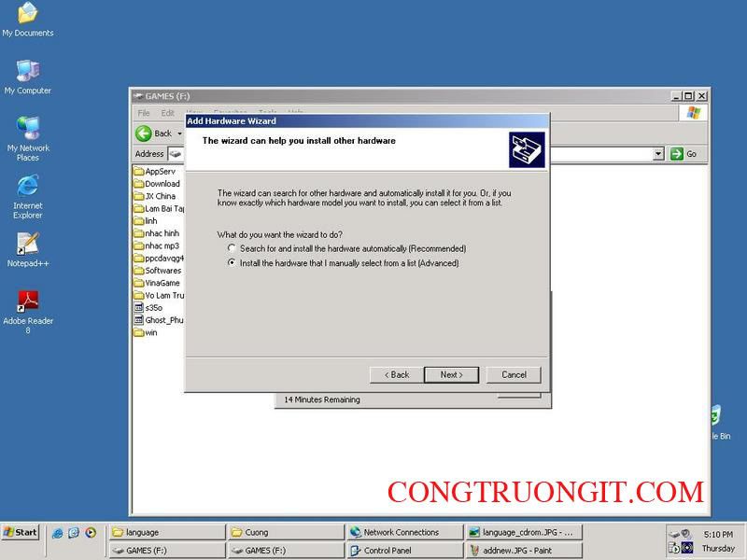Select nhac mp3 folder
Viewport: 747px width, 560px height.
pyautogui.click(x=157, y=245)
